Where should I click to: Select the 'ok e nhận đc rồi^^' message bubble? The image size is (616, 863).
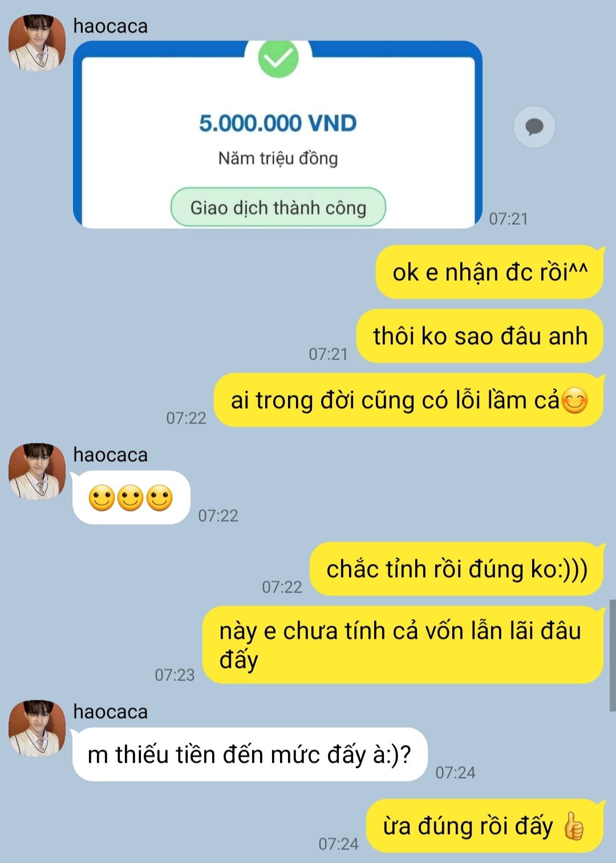pos(489,272)
